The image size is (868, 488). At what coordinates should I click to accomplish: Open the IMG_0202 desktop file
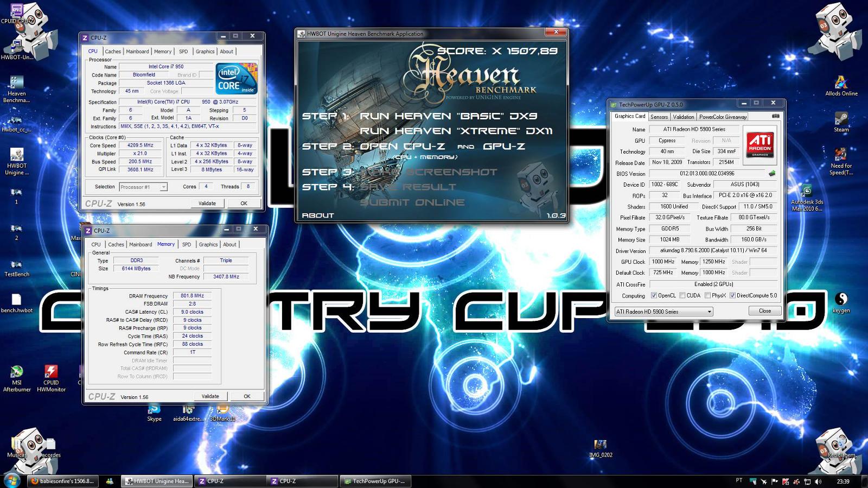pyautogui.click(x=601, y=448)
